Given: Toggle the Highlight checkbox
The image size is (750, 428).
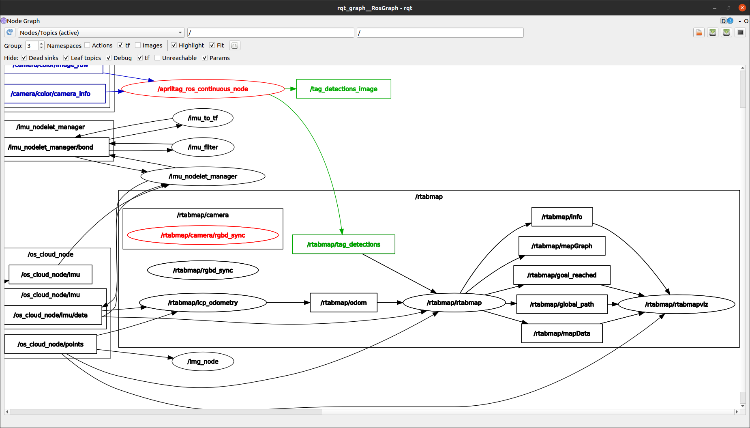Looking at the screenshot, I should pos(173,45).
